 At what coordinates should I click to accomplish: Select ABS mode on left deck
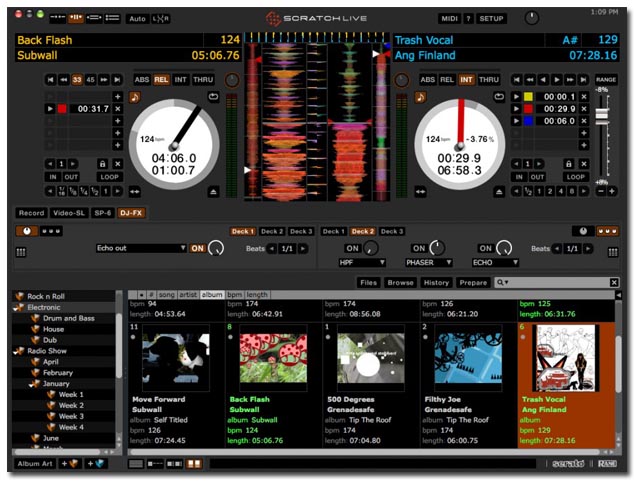pyautogui.click(x=142, y=80)
